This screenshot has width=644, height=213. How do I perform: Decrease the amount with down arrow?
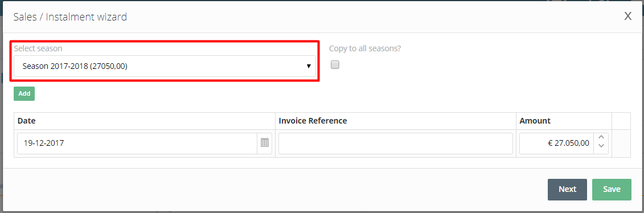coord(601,146)
